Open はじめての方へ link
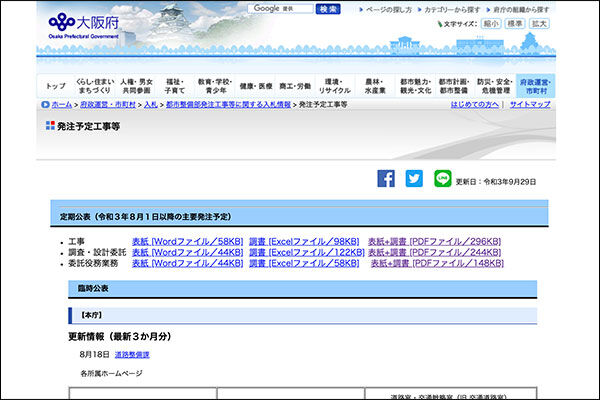Viewport: 600px width, 400px height. pos(474,104)
